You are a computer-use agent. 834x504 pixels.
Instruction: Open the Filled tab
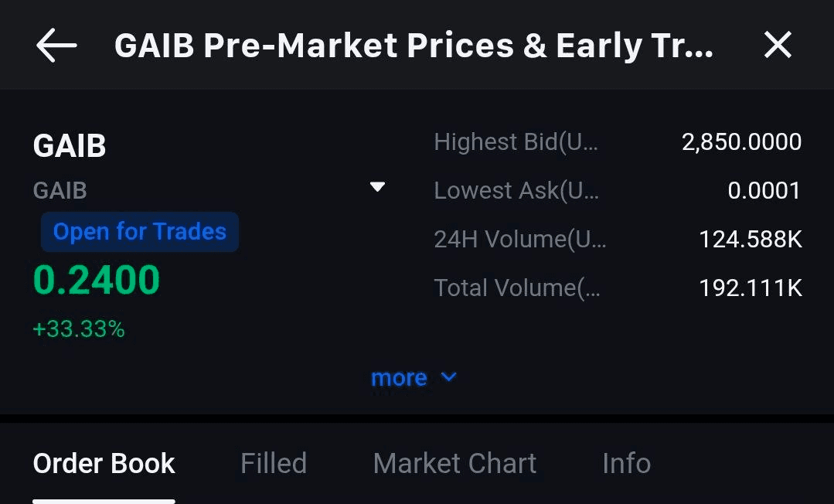[274, 464]
